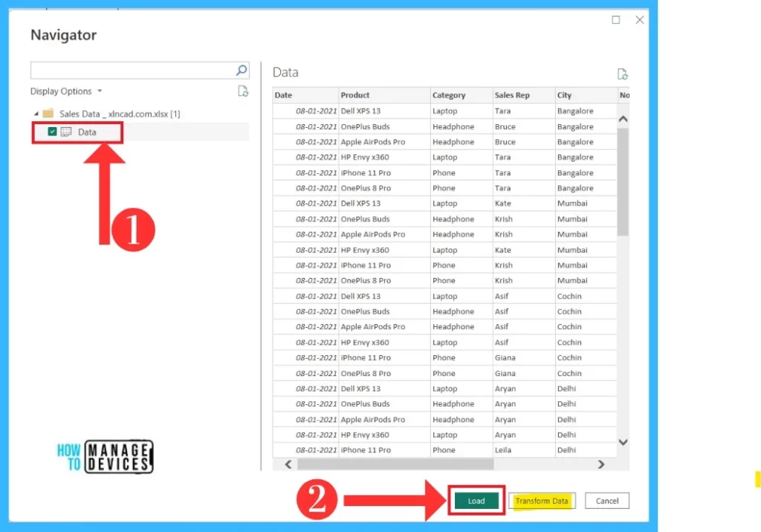761x532 pixels.
Task: Click the City column header
Action: point(586,95)
